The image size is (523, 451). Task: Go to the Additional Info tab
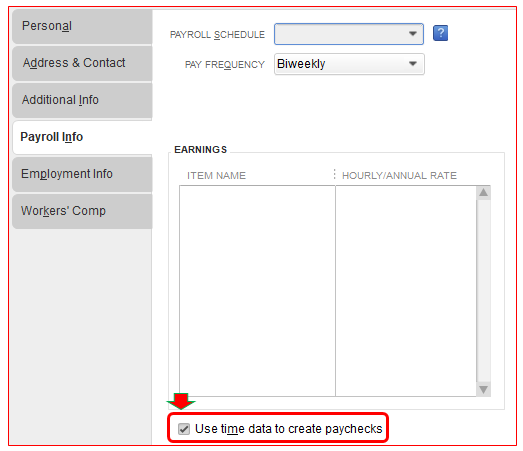point(82,100)
